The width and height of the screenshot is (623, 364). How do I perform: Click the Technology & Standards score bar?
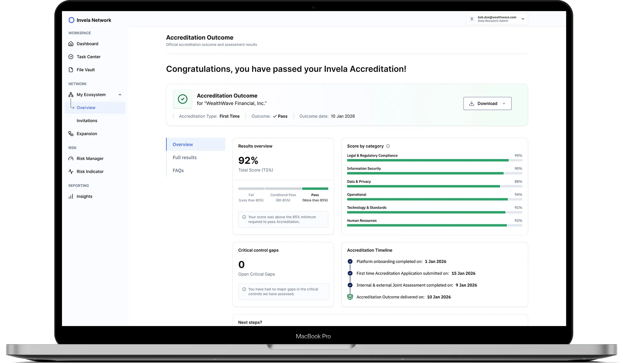[x=434, y=212]
